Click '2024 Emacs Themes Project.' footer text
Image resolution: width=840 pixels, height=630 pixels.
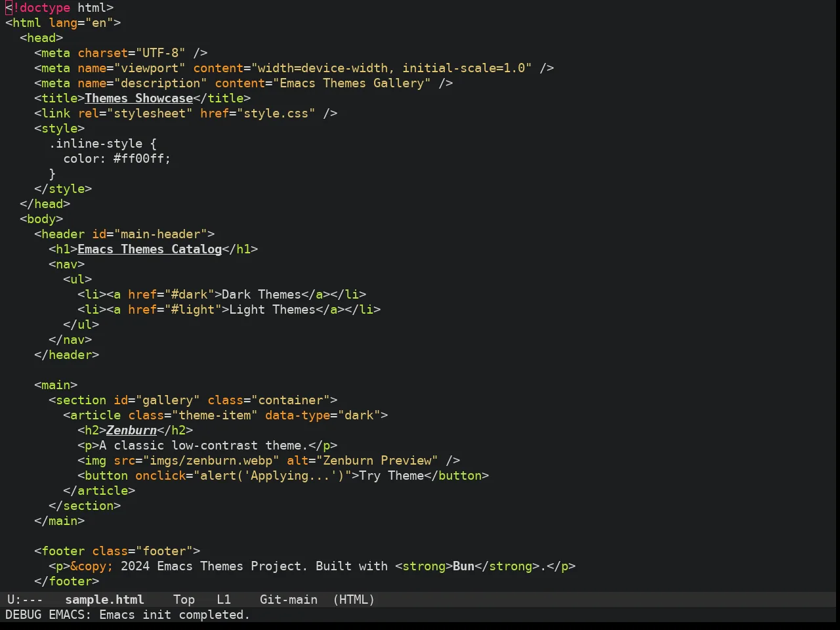215,566
